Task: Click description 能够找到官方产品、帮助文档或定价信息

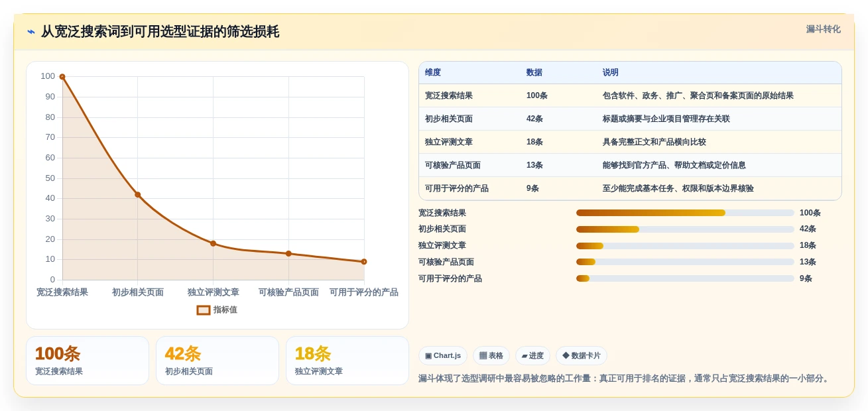Action: tap(674, 165)
